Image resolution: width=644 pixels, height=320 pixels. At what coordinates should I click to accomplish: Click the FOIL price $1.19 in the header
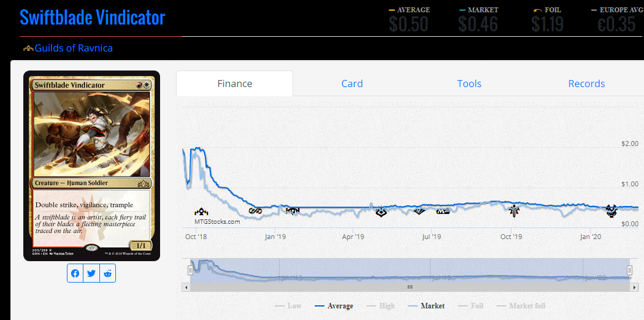click(547, 25)
